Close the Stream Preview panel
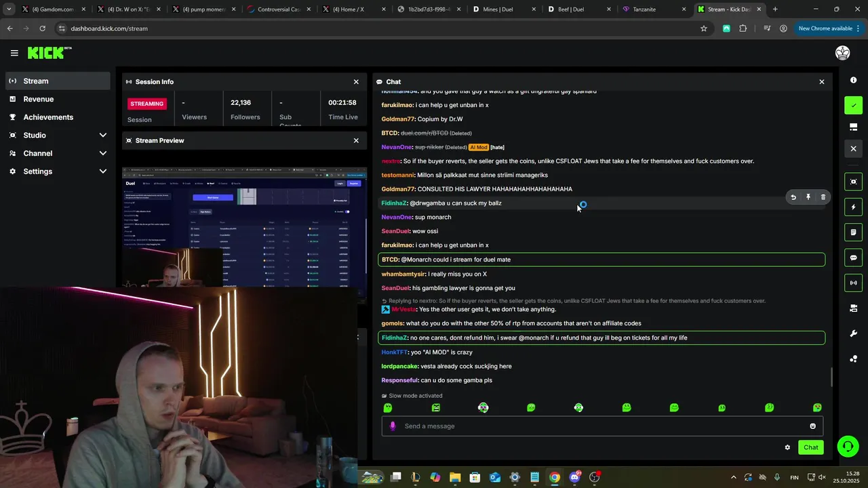Viewport: 868px width, 488px height. click(x=356, y=140)
